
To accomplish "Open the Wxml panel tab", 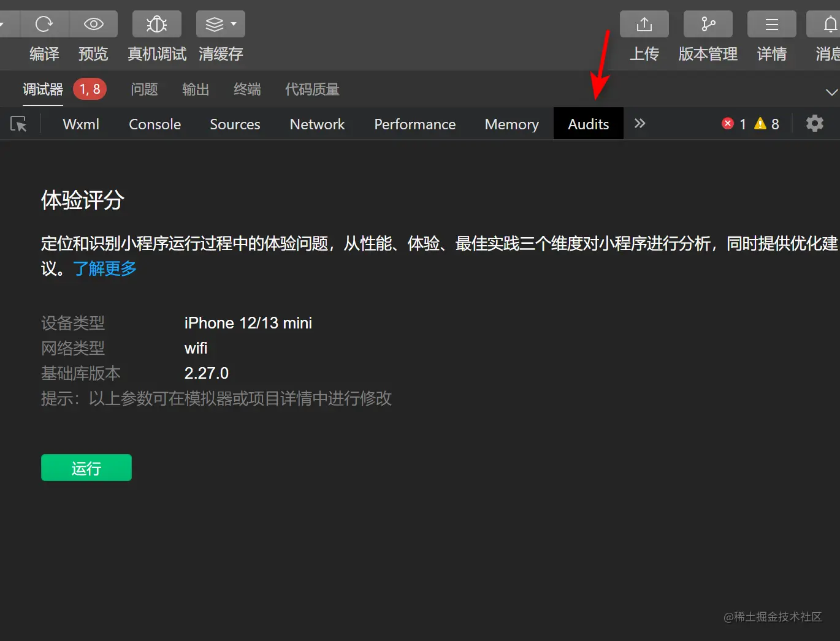I will tap(81, 124).
